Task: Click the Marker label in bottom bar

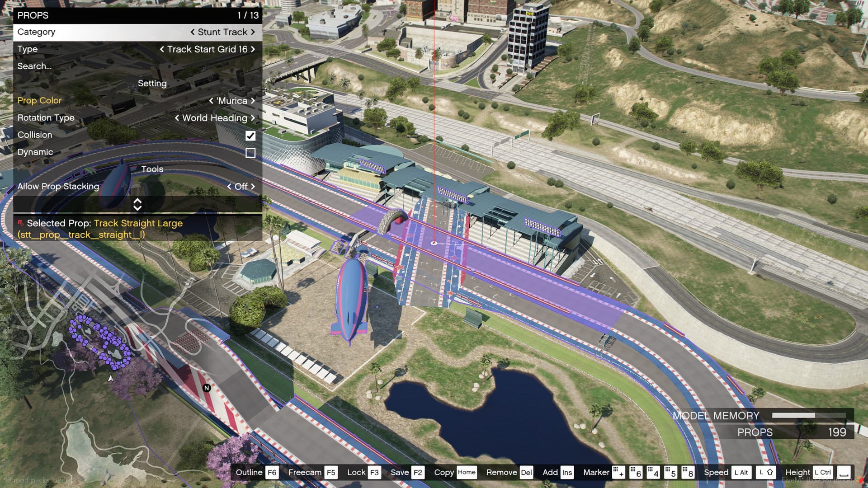Action: [x=596, y=472]
